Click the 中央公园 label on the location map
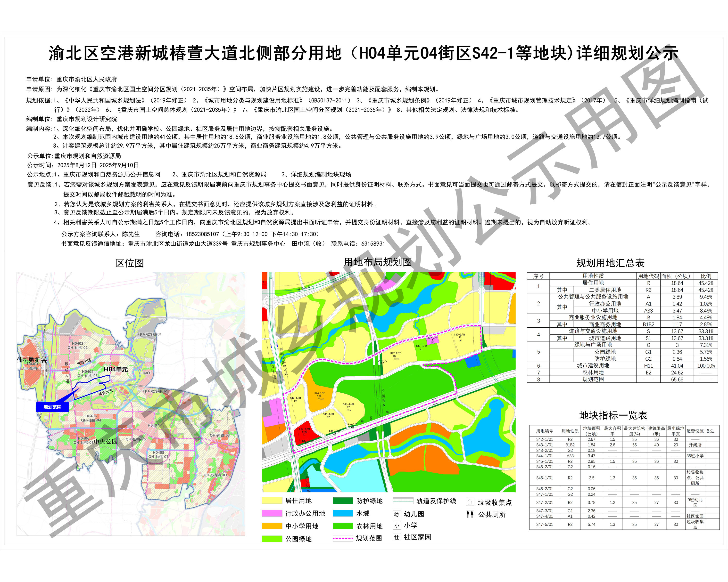Screen dimensions: 728x582 pyautogui.click(x=106, y=442)
